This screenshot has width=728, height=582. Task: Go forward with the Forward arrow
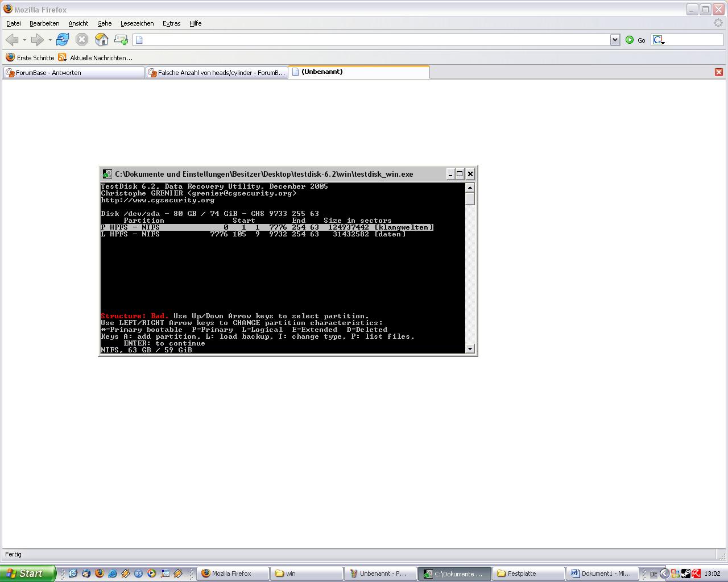coord(38,40)
